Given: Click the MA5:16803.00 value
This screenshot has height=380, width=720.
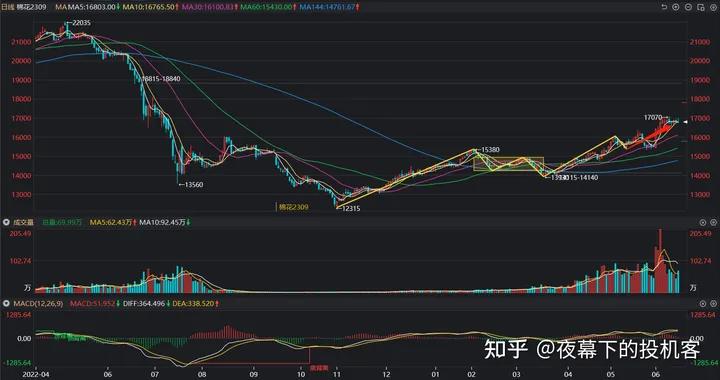Looking at the screenshot, I should coord(92,7).
